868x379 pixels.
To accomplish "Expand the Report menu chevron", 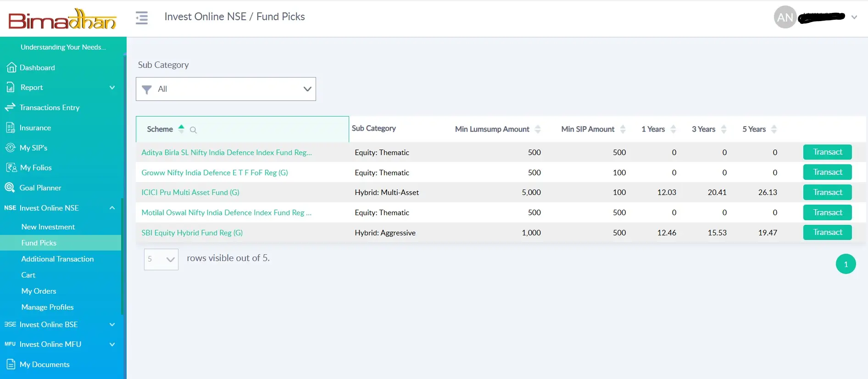I will (112, 87).
